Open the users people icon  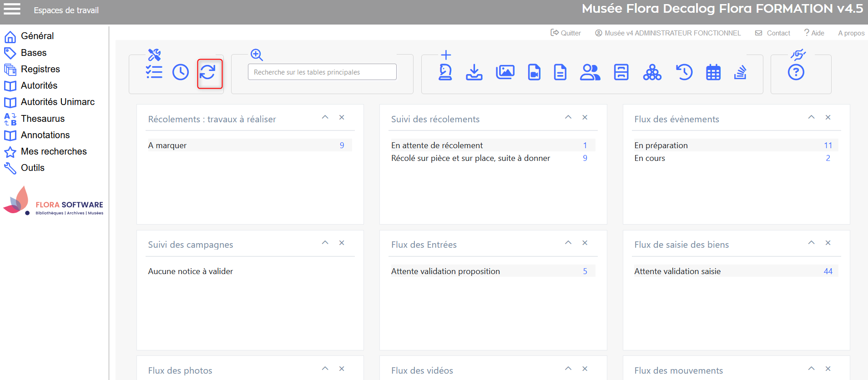coord(590,72)
